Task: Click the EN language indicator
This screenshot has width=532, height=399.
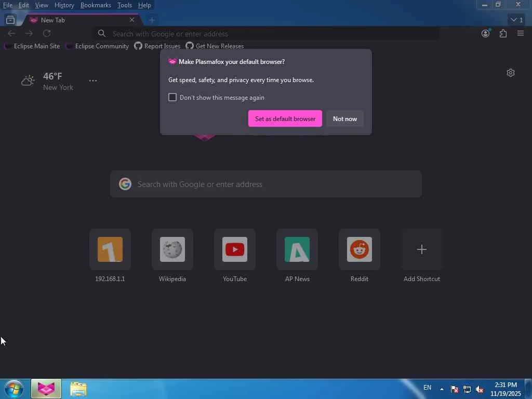Action: pos(427,388)
